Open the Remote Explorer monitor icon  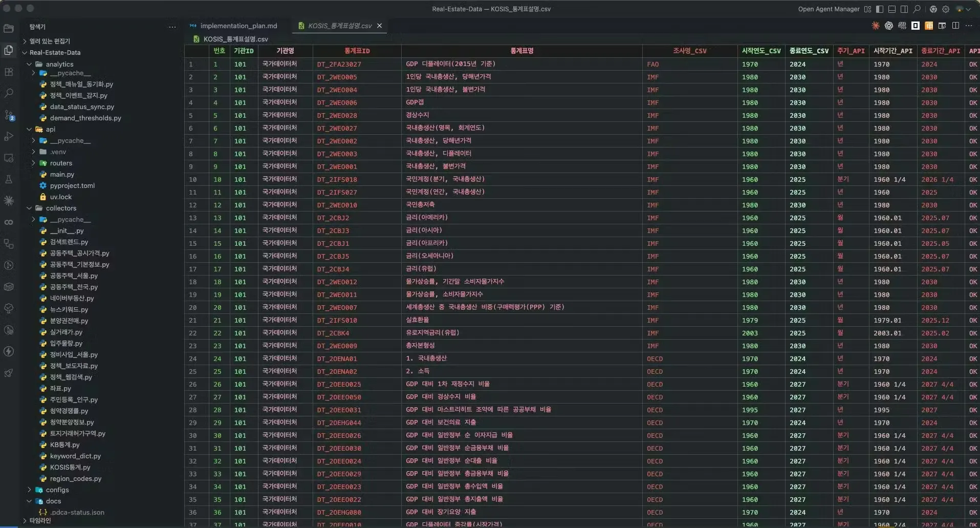[x=9, y=158]
